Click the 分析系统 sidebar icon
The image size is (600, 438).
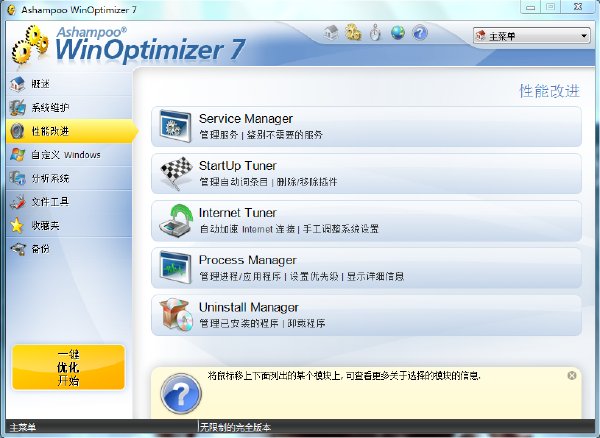18,178
